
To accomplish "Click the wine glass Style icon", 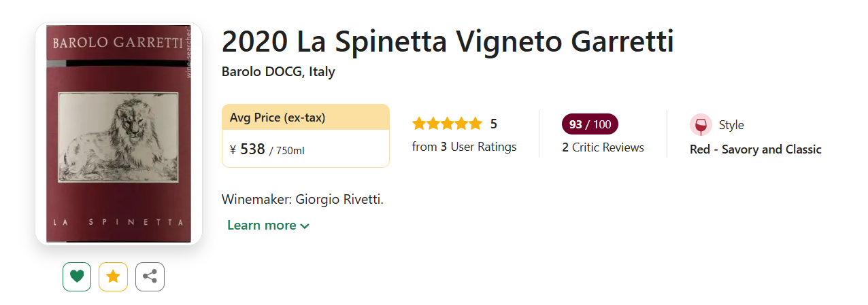I will (701, 125).
